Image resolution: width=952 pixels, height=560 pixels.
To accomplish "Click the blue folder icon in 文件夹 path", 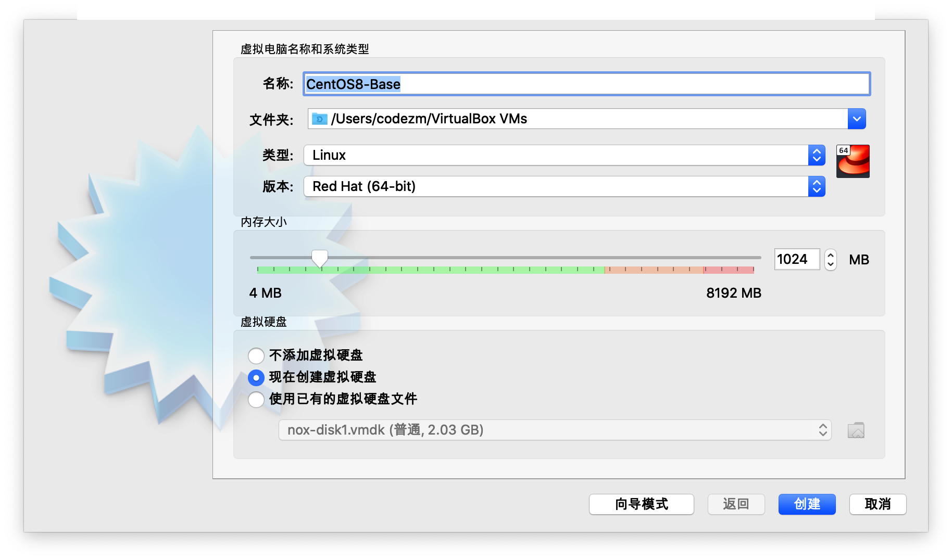I will click(319, 119).
